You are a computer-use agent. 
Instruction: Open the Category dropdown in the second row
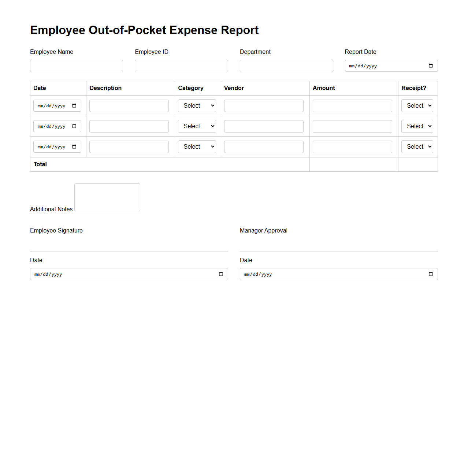[197, 126]
